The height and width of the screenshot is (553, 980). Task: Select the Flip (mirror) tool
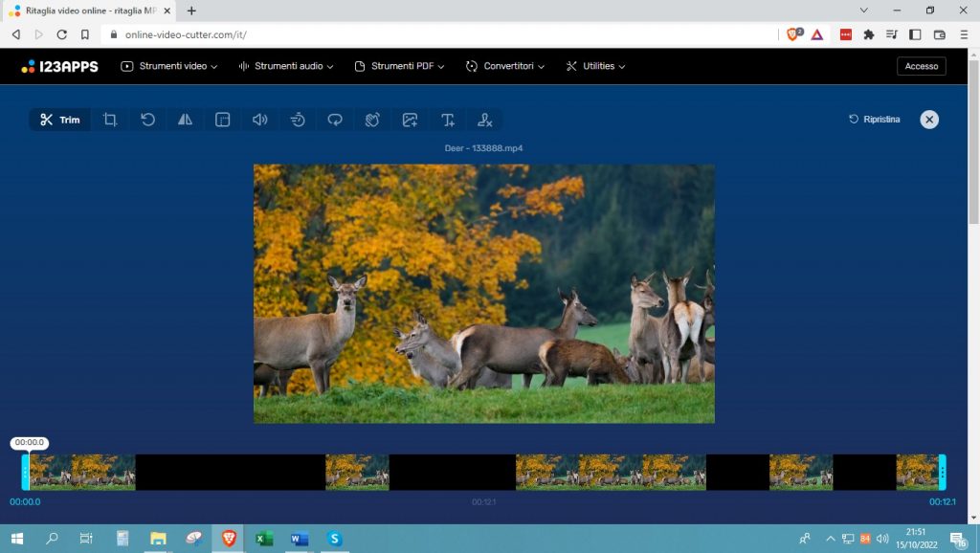pyautogui.click(x=185, y=120)
